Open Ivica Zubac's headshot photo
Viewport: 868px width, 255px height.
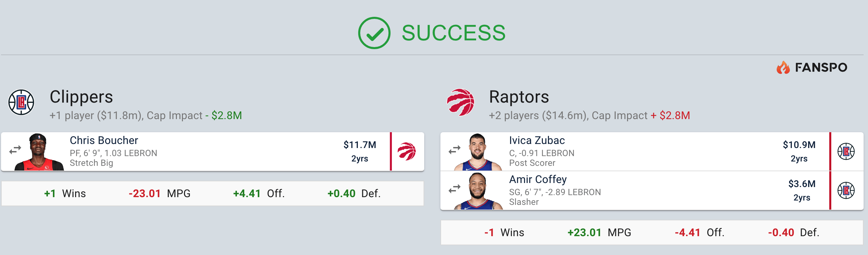point(478,152)
